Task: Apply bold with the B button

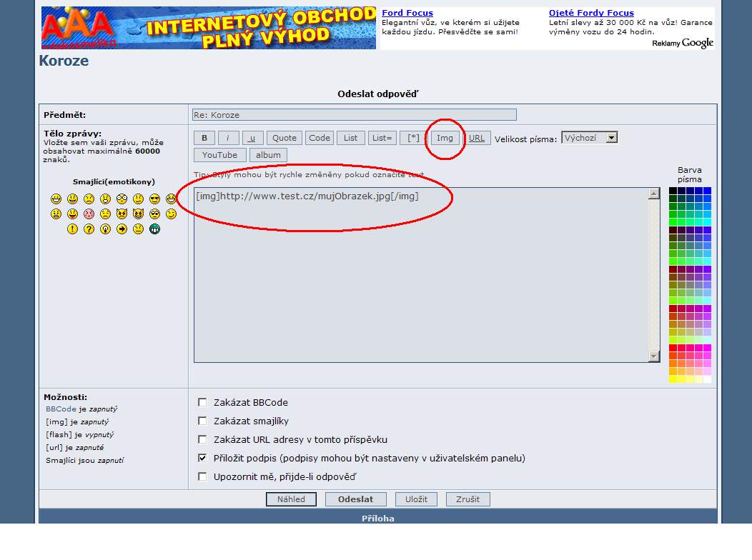Action: click(x=204, y=138)
